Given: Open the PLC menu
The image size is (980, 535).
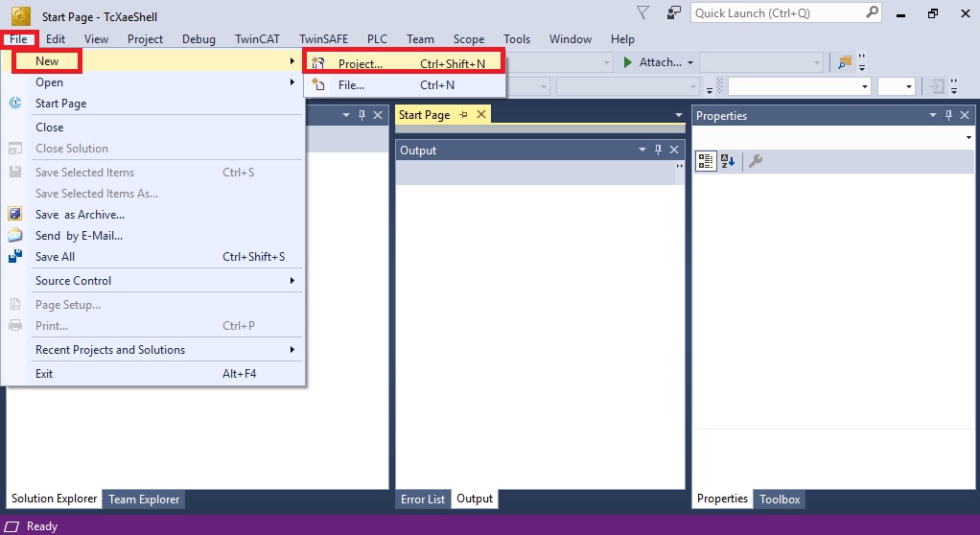Looking at the screenshot, I should click(x=377, y=38).
